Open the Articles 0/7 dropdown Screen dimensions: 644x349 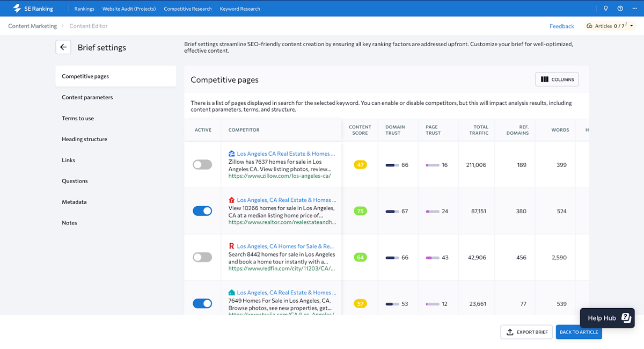click(610, 26)
